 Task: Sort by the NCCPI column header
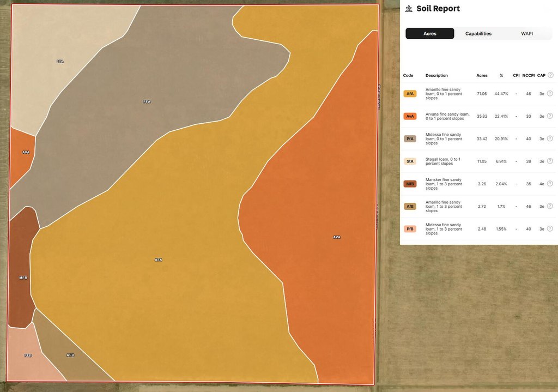click(527, 75)
